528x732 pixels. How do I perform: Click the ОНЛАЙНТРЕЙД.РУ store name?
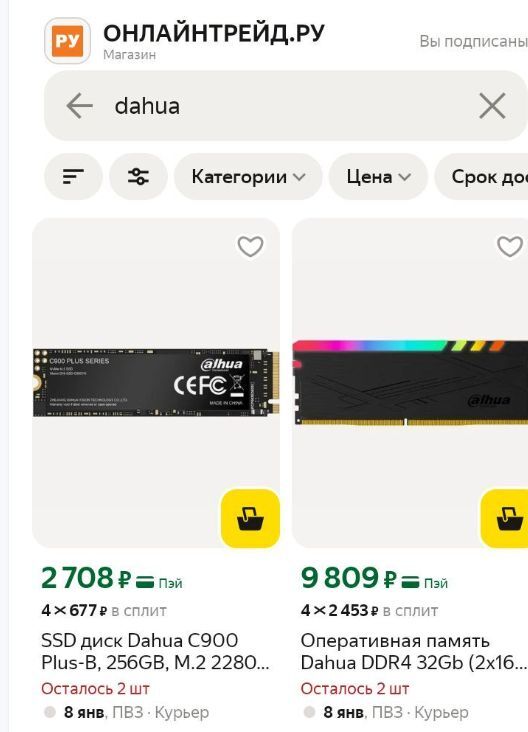[x=214, y=33]
